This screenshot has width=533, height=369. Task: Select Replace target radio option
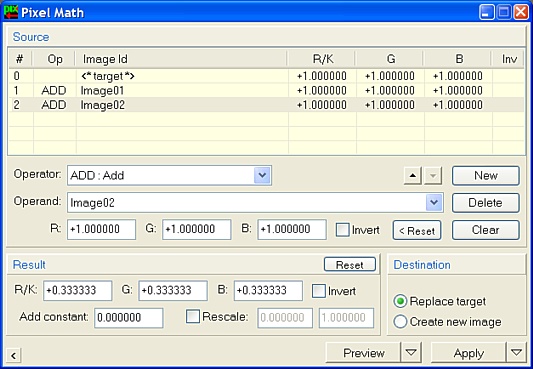pos(400,301)
